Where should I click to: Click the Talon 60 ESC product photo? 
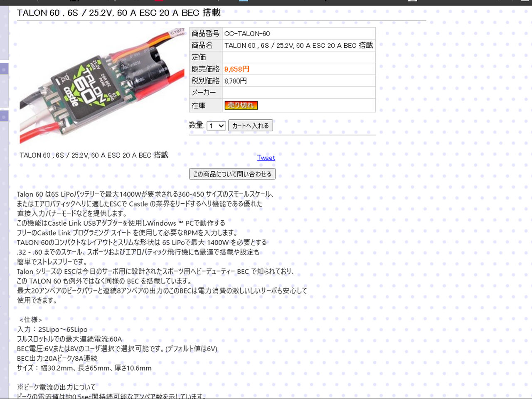coord(102,86)
